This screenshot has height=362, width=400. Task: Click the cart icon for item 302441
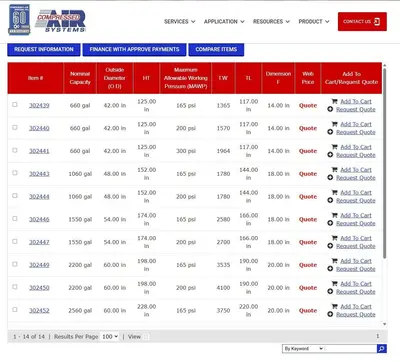pyautogui.click(x=335, y=147)
